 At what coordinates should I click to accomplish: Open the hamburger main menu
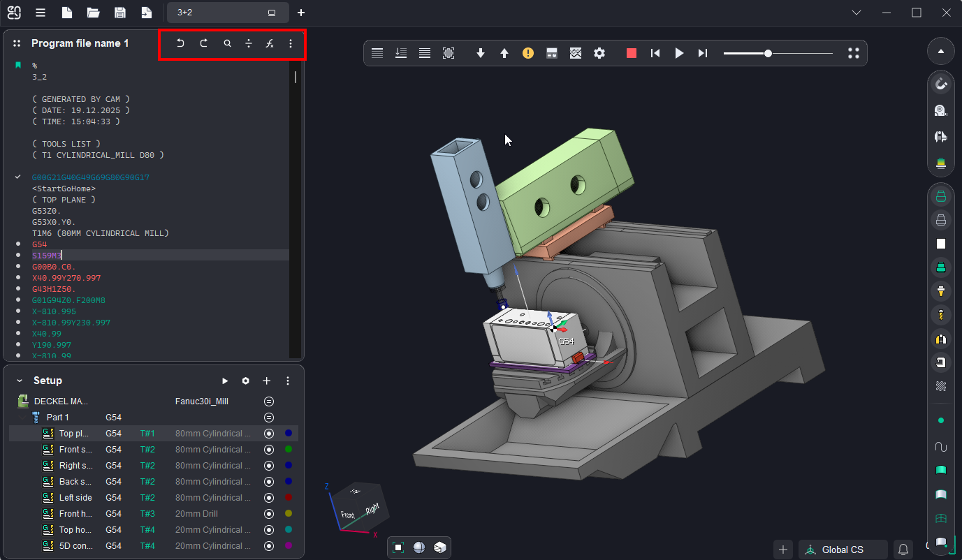[x=41, y=13]
